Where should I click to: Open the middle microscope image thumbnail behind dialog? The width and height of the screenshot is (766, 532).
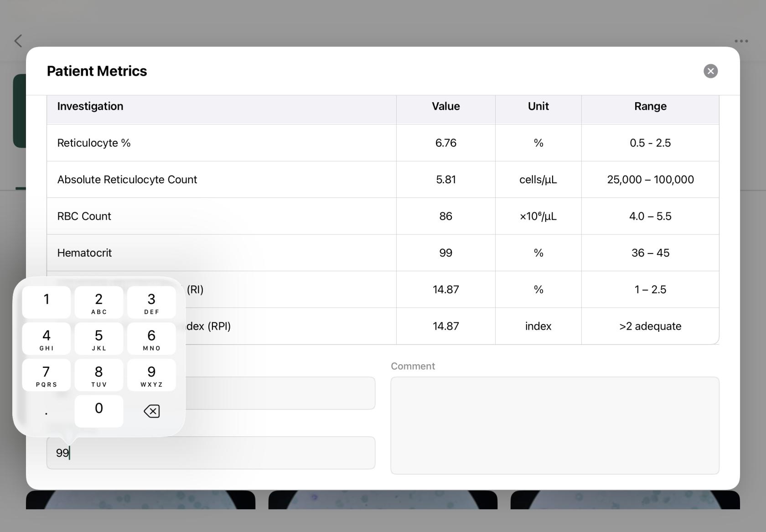point(383,500)
